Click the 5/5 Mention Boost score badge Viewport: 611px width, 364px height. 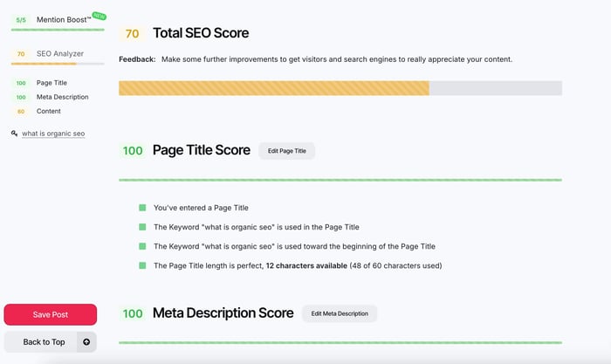click(20, 19)
